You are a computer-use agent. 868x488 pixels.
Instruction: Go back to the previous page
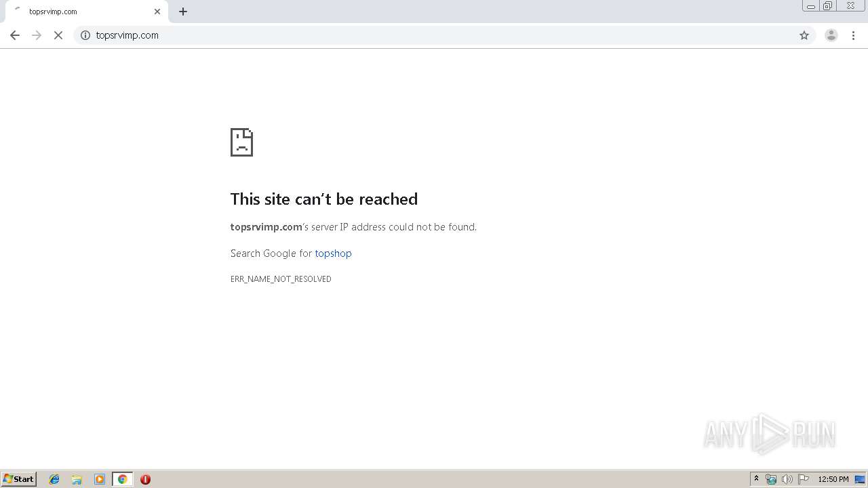click(x=15, y=35)
